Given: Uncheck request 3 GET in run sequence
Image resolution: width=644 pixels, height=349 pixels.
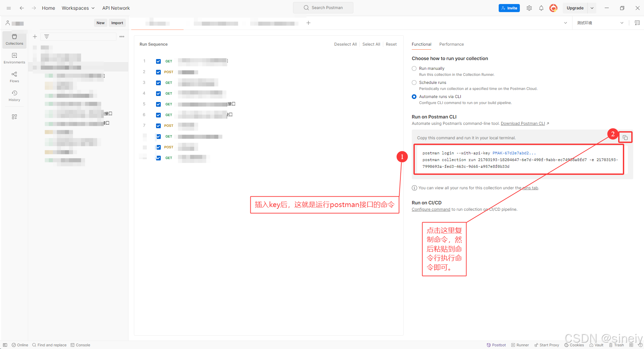Looking at the screenshot, I should 158,83.
